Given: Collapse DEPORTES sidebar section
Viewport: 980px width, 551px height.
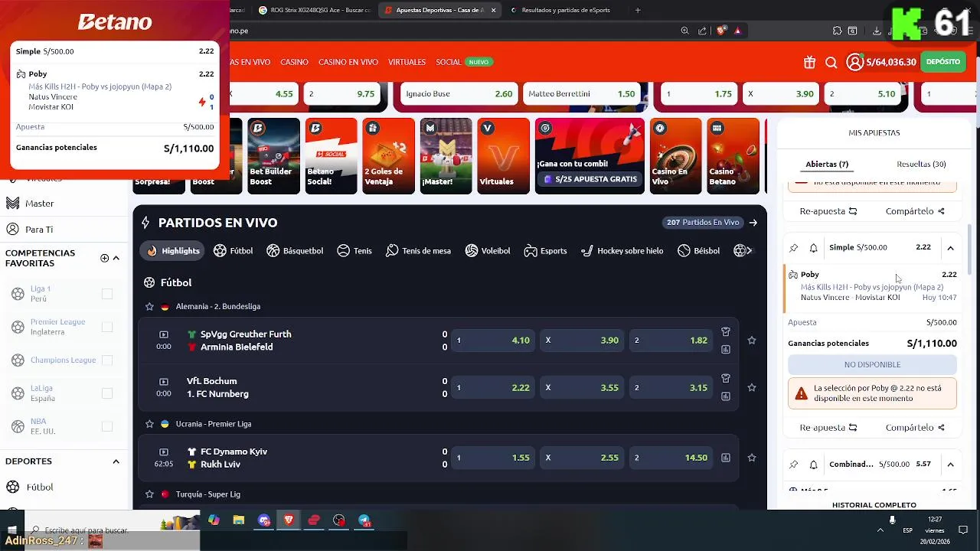Looking at the screenshot, I should point(116,461).
